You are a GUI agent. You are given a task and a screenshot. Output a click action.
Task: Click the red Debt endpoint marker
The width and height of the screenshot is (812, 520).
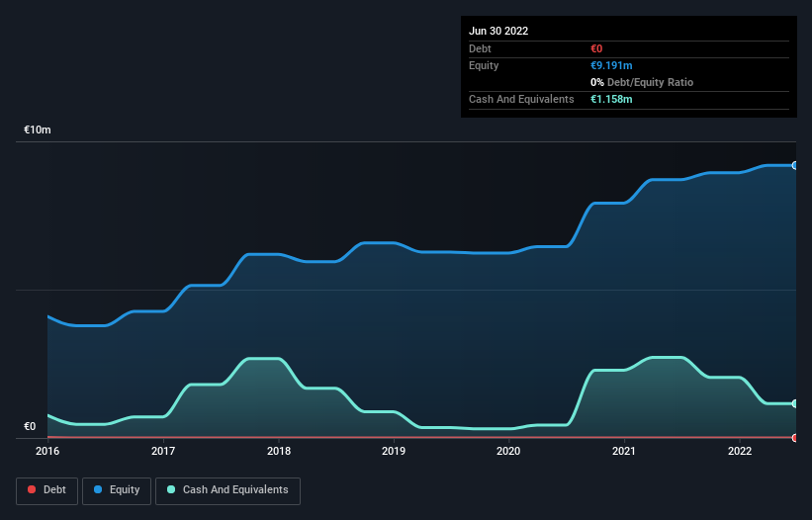(x=795, y=438)
